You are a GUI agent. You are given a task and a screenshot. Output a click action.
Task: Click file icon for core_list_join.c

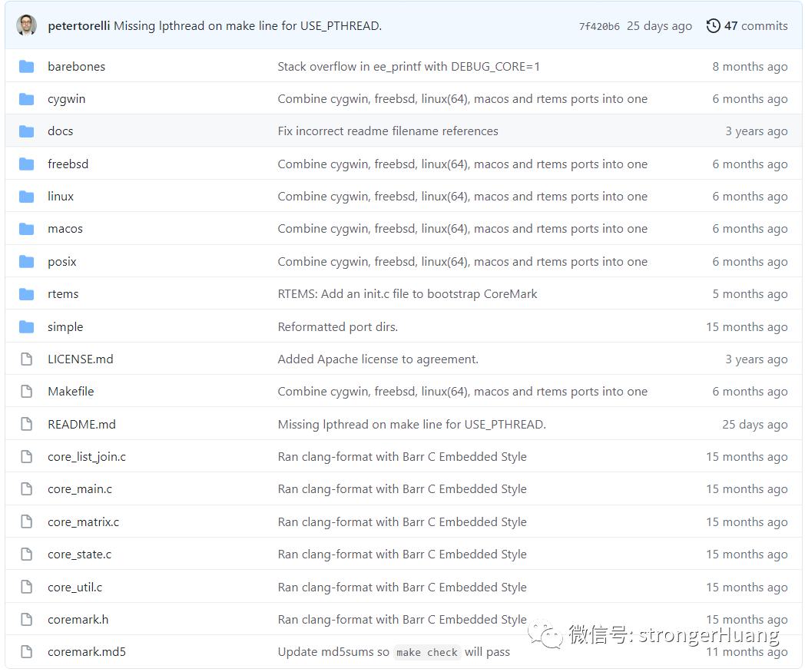click(x=26, y=456)
